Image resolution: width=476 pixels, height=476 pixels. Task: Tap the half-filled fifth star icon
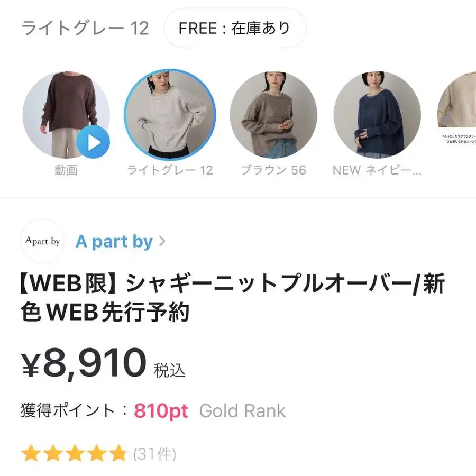117,454
